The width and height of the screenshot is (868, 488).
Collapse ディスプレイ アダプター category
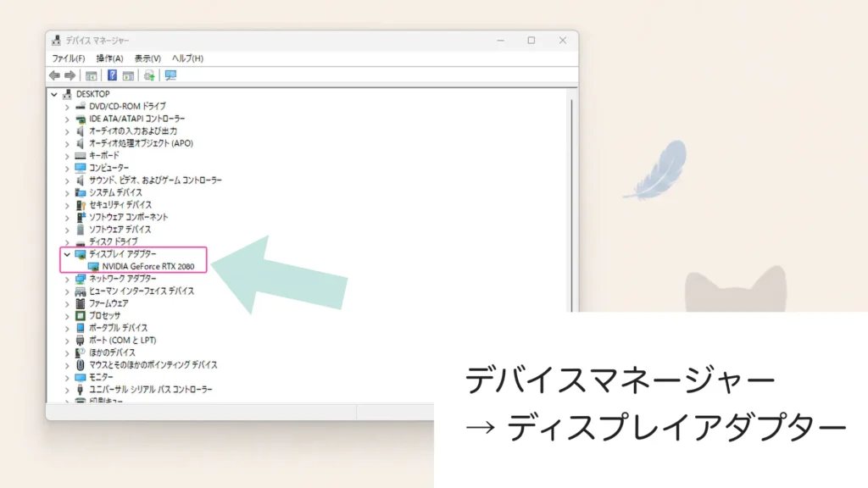tap(67, 254)
